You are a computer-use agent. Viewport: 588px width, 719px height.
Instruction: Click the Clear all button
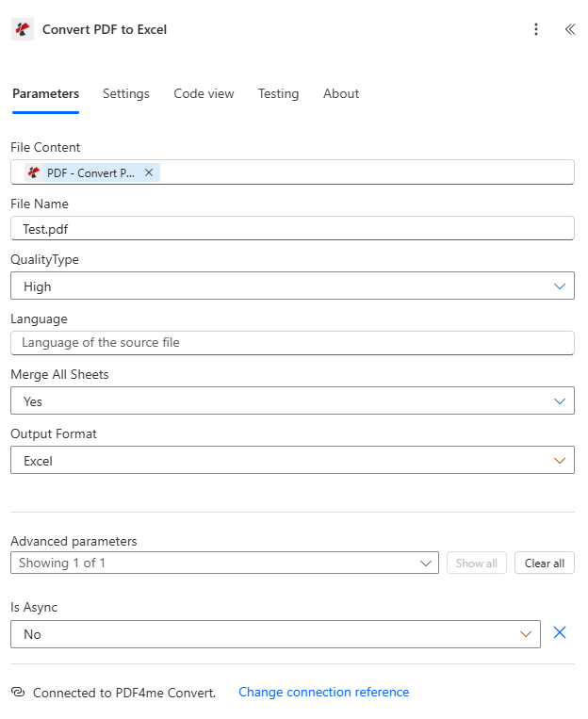click(x=544, y=564)
